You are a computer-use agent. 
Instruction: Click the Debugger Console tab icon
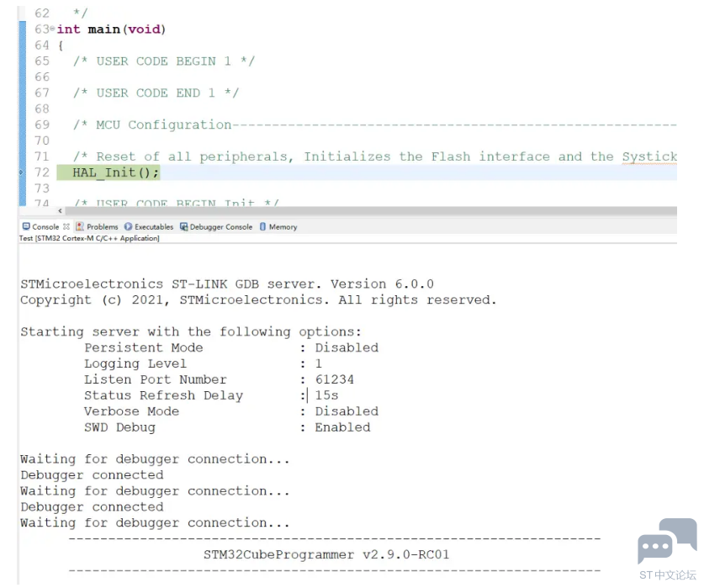183,226
